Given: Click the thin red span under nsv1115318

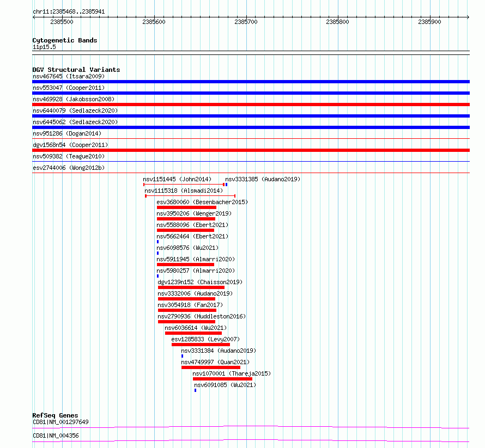Looking at the screenshot, I should tap(190, 196).
